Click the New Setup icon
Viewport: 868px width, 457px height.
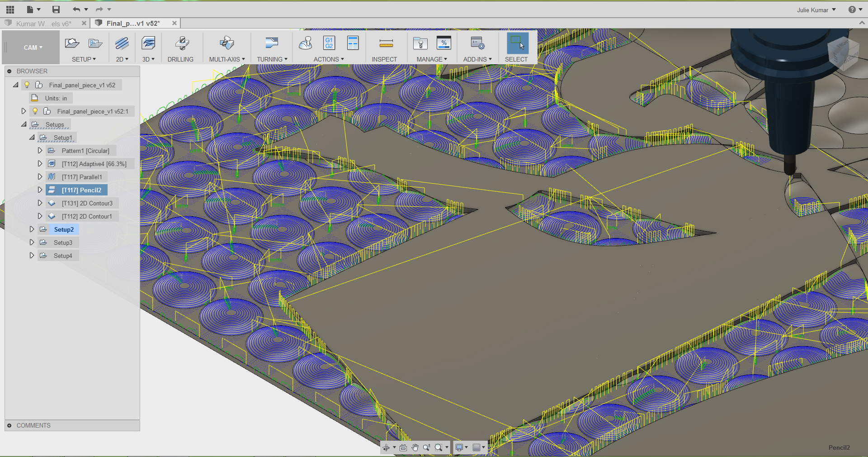(72, 43)
